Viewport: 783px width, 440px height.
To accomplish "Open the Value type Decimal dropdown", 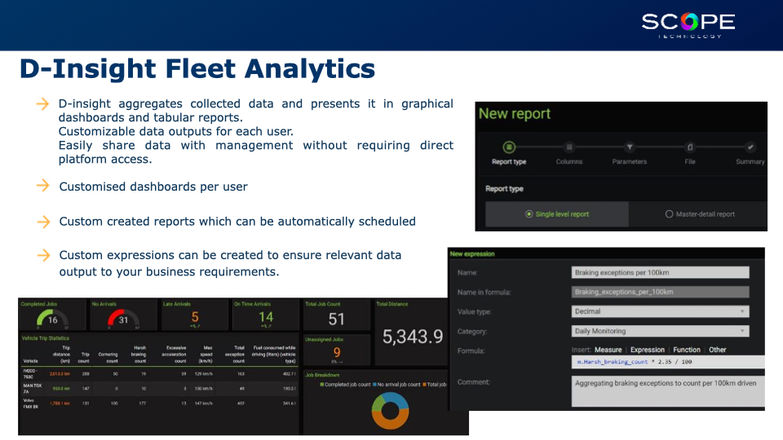I will pyautogui.click(x=660, y=312).
